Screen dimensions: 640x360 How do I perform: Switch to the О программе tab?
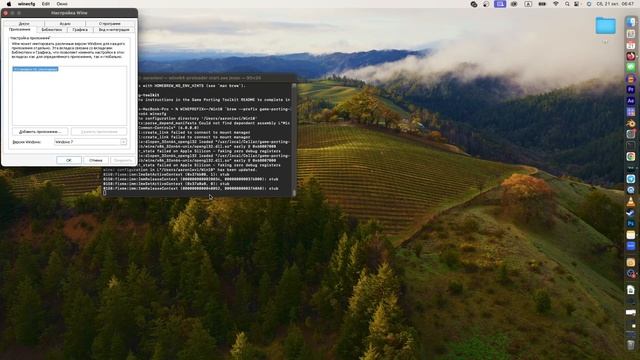pos(109,24)
